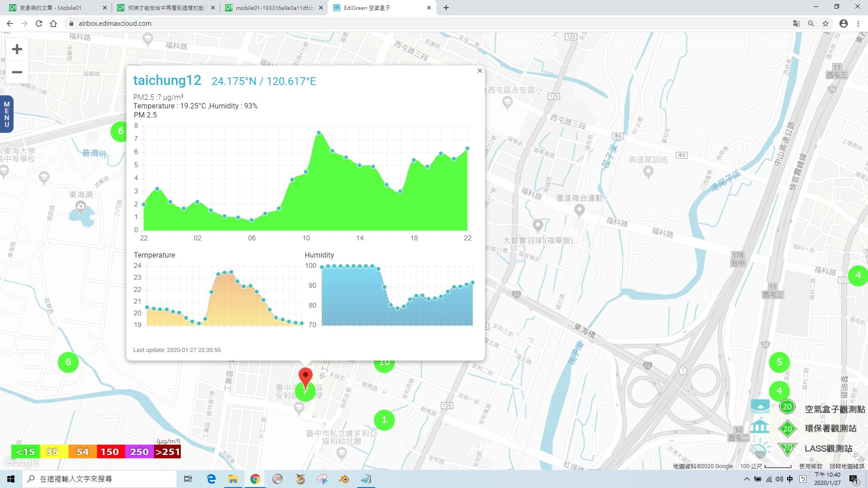
Task: Open the translate page icon
Action: click(797, 23)
